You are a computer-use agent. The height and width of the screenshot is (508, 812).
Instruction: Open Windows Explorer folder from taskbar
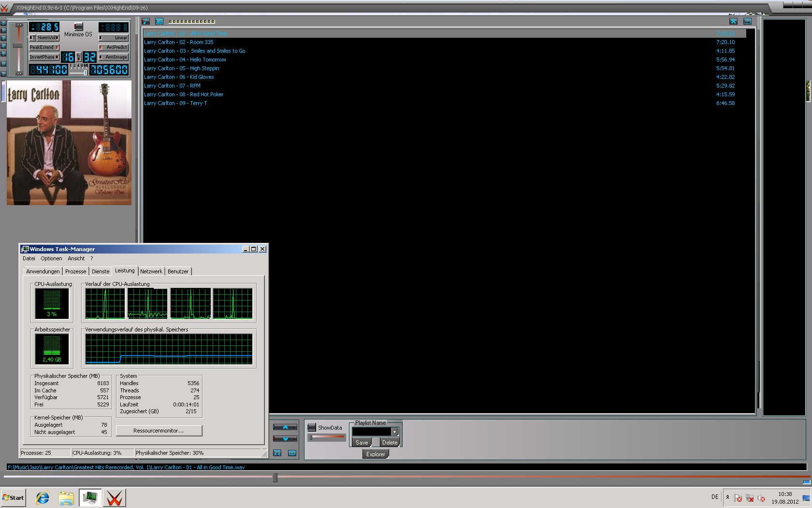(66, 498)
